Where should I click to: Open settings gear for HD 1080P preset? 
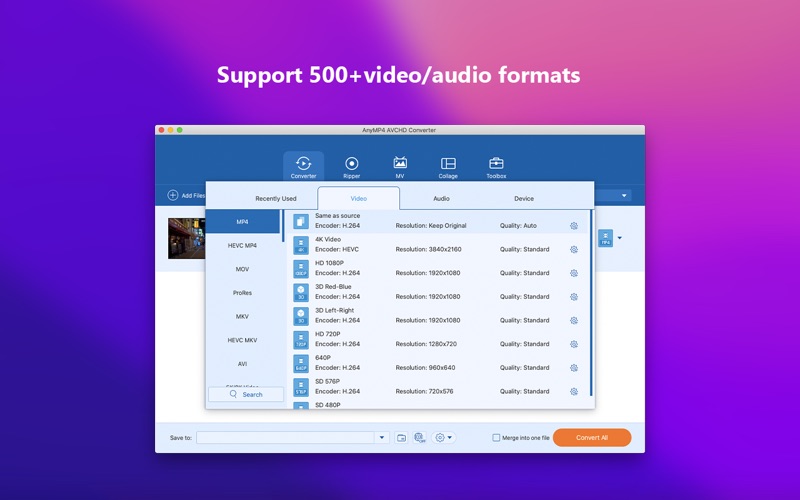coord(574,273)
